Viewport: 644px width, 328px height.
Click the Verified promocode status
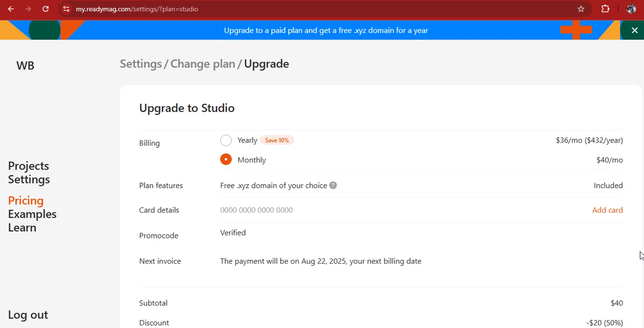(233, 233)
